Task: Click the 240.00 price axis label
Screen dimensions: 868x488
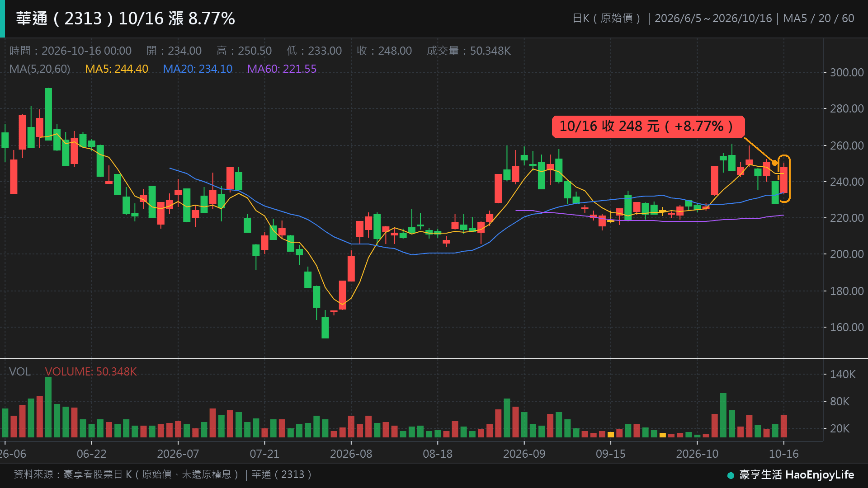Action: (x=847, y=182)
